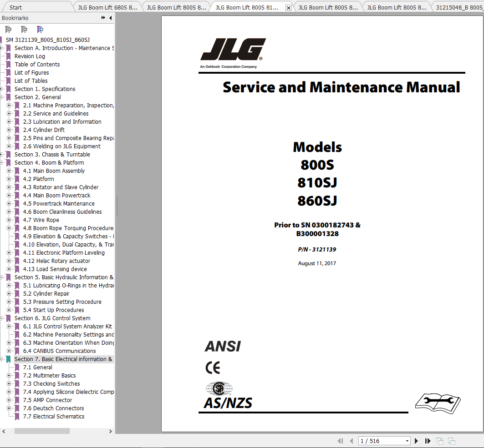The width and height of the screenshot is (484, 448).
Task: Open 7.7 Electrical Schematics bookmark
Action: click(x=53, y=416)
